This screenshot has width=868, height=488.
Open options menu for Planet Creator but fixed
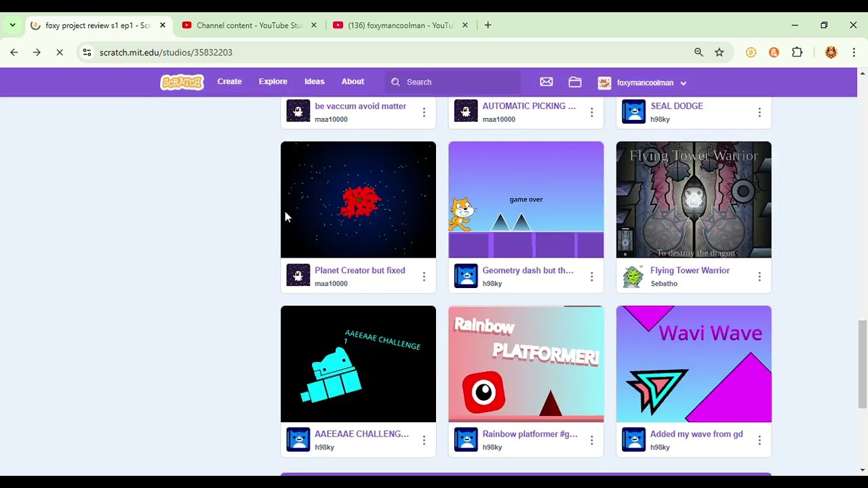click(424, 277)
